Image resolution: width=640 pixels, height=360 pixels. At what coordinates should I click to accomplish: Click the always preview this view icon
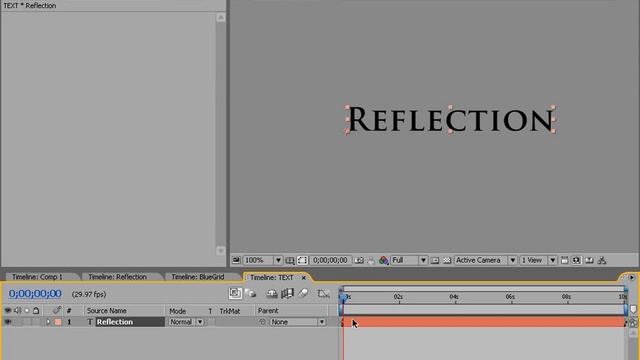tap(236, 260)
